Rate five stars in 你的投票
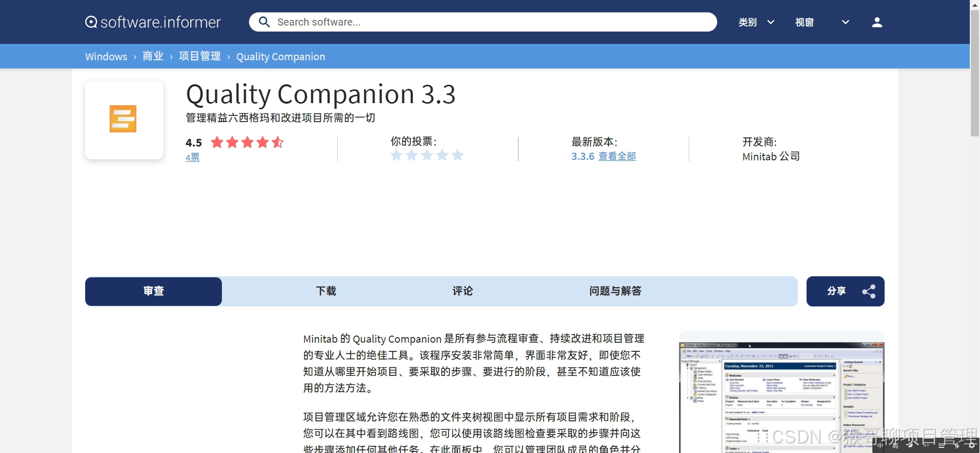 pyautogui.click(x=458, y=155)
